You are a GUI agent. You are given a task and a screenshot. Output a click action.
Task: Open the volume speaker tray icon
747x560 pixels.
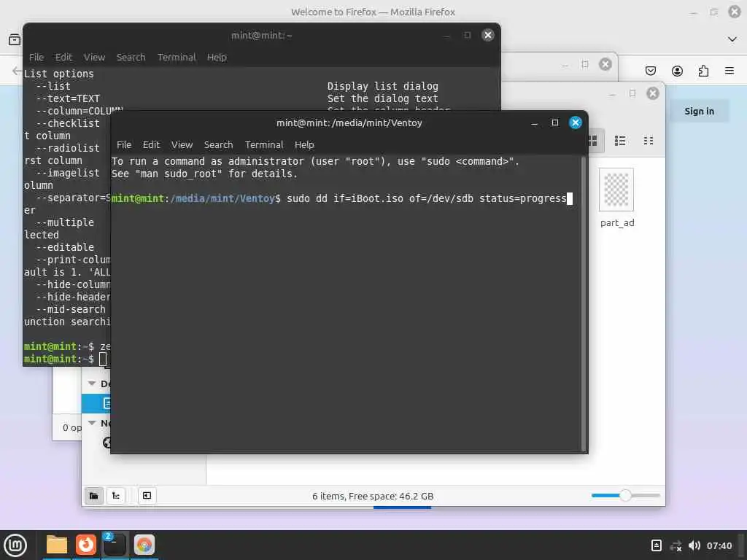[x=694, y=545]
